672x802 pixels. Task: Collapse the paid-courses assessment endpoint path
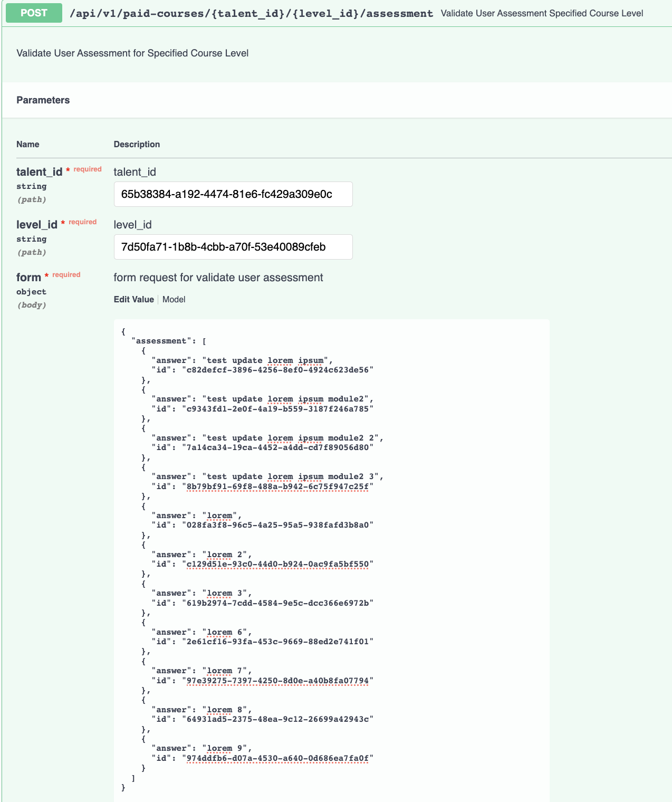251,13
